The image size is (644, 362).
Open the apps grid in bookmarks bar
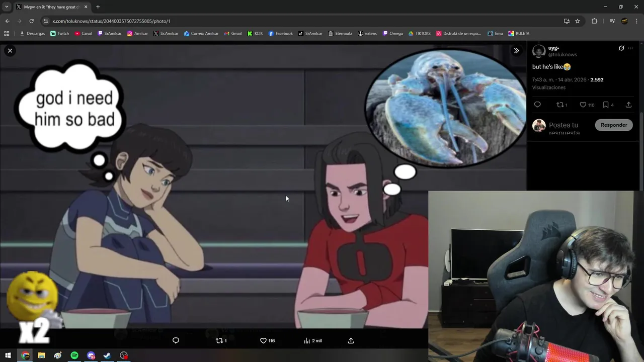point(7,34)
